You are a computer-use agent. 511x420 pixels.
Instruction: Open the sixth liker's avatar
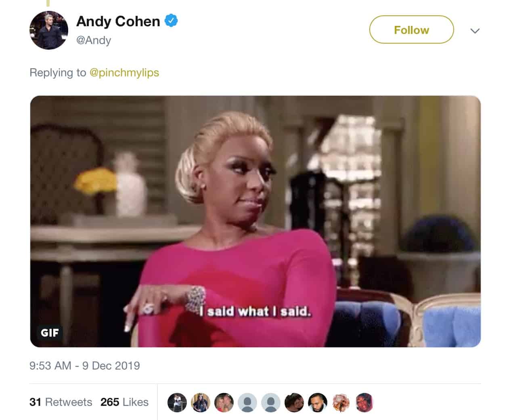click(x=294, y=403)
